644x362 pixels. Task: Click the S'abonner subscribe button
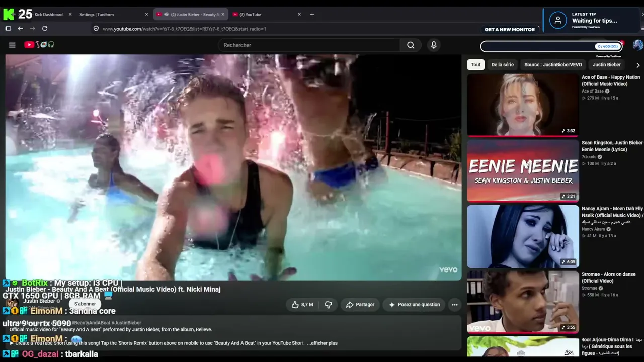(85, 304)
